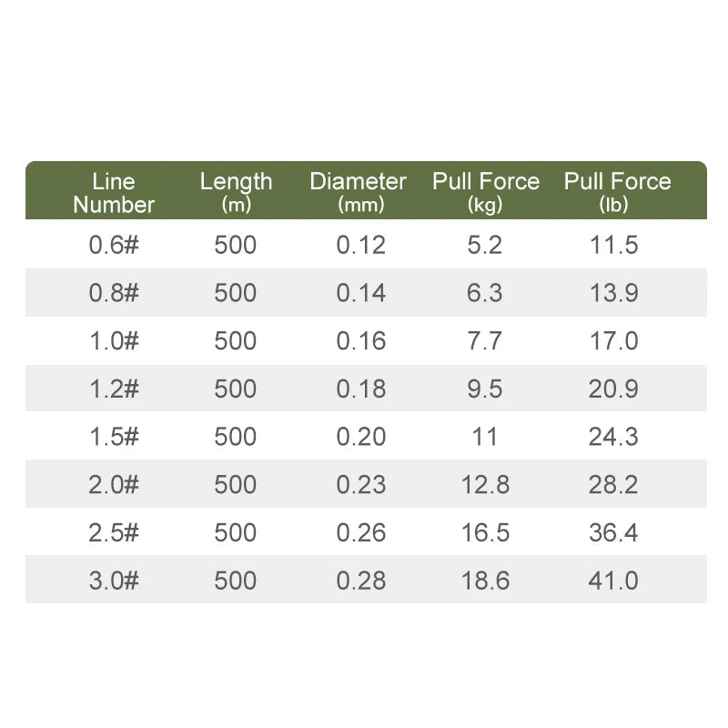Select the 1.0# line number cell
This screenshot has width=728, height=728.
click(x=114, y=340)
